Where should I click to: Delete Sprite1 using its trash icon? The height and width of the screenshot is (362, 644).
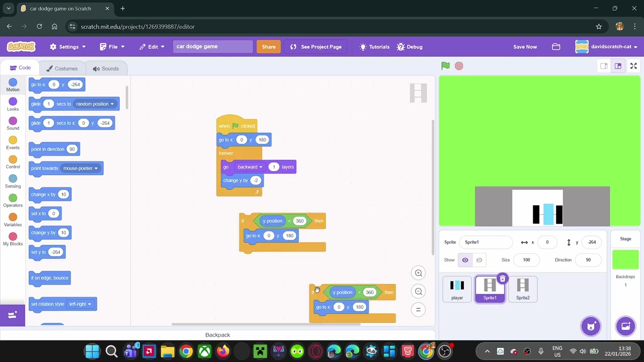click(502, 279)
